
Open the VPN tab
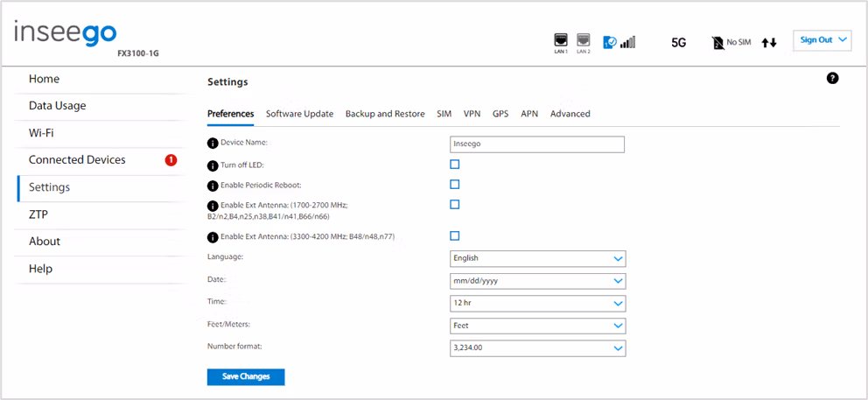(x=472, y=114)
